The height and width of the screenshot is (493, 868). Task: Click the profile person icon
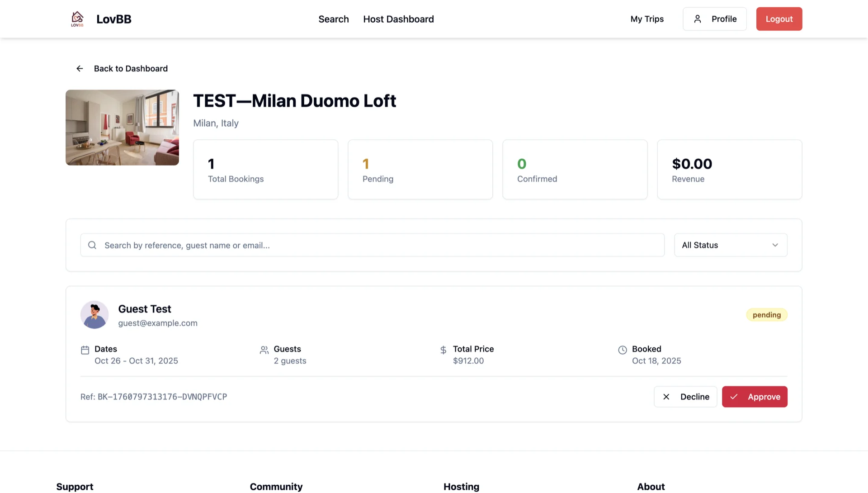pos(698,19)
